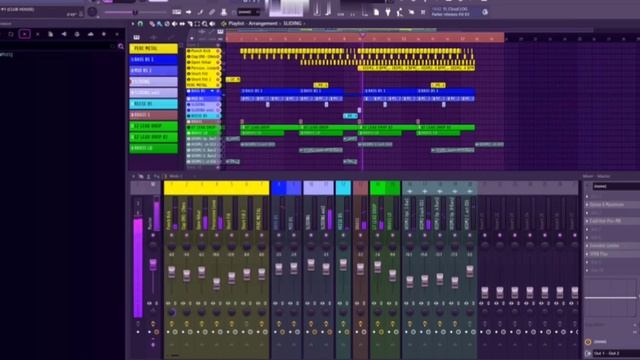Click the cyan NOISE clip in the playlist
640x360 pixels.
click(x=350, y=116)
